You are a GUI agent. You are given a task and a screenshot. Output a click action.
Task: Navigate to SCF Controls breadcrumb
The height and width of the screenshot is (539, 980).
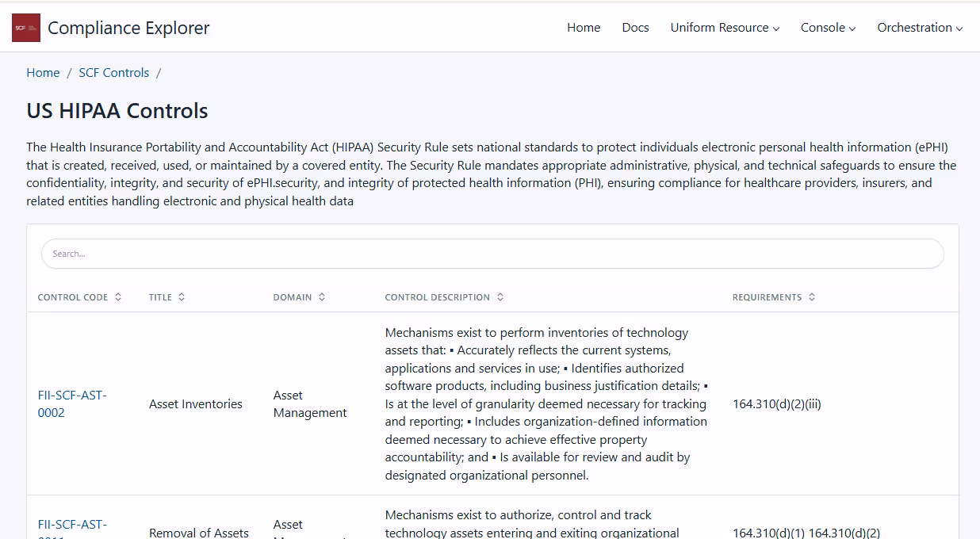coord(113,73)
